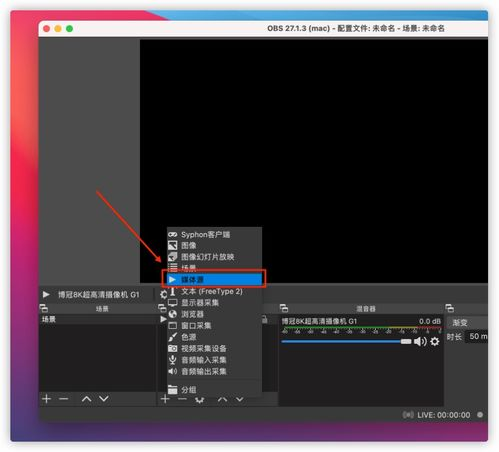The image size is (499, 452).
Task: Choose Syphon客户端 from the add-source menu
Action: pos(214,234)
